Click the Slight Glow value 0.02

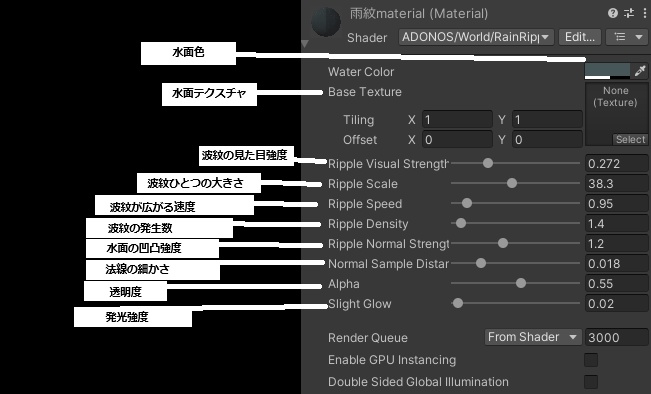click(617, 303)
